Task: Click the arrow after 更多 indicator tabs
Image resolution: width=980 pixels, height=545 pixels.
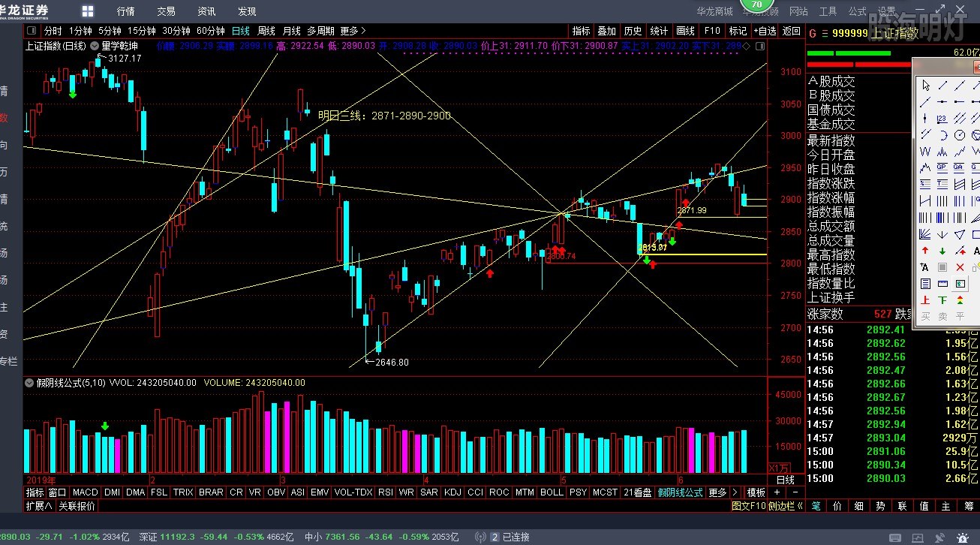Action: click(733, 492)
